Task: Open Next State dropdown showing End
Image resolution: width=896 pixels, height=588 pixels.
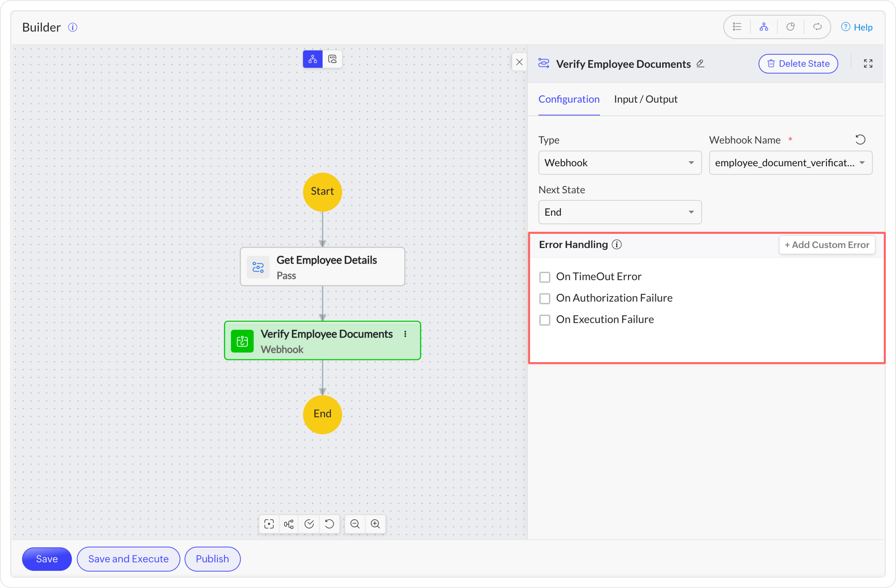Action: 620,212
